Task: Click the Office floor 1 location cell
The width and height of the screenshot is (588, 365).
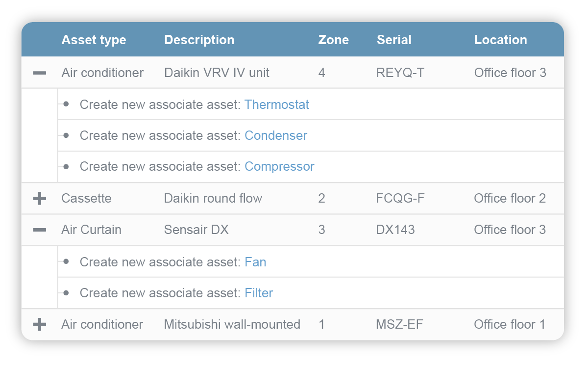Action: 510,325
